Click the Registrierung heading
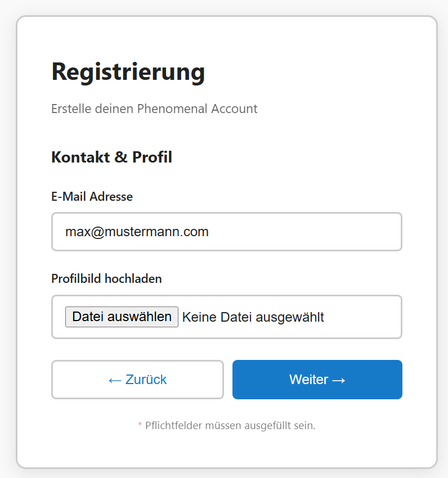The height and width of the screenshot is (478, 448). click(128, 72)
